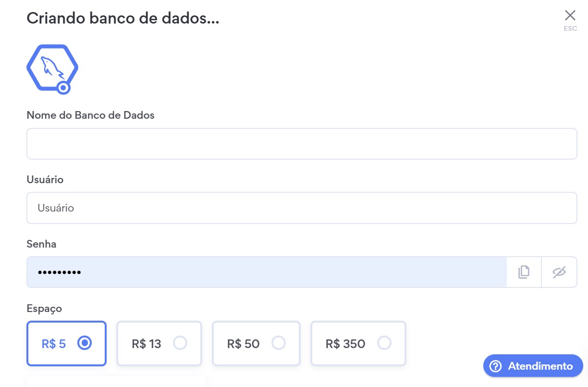Click the MySQL dolphin hexagon icon

(51, 67)
